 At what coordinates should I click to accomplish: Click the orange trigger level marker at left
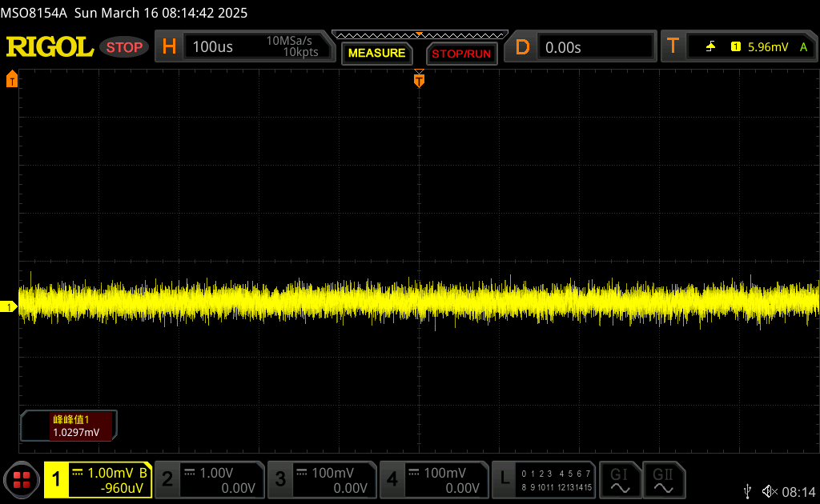click(12, 79)
